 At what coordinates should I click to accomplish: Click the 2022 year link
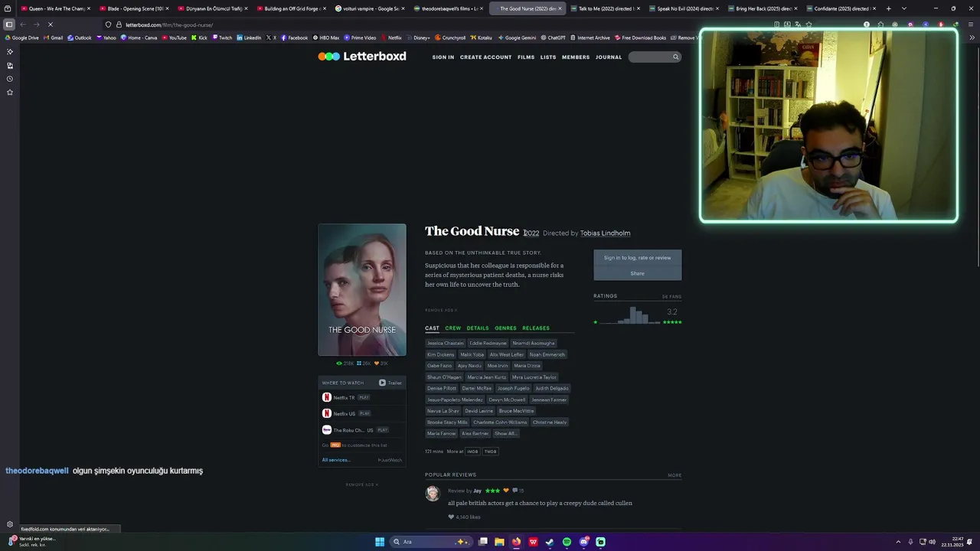[531, 233]
